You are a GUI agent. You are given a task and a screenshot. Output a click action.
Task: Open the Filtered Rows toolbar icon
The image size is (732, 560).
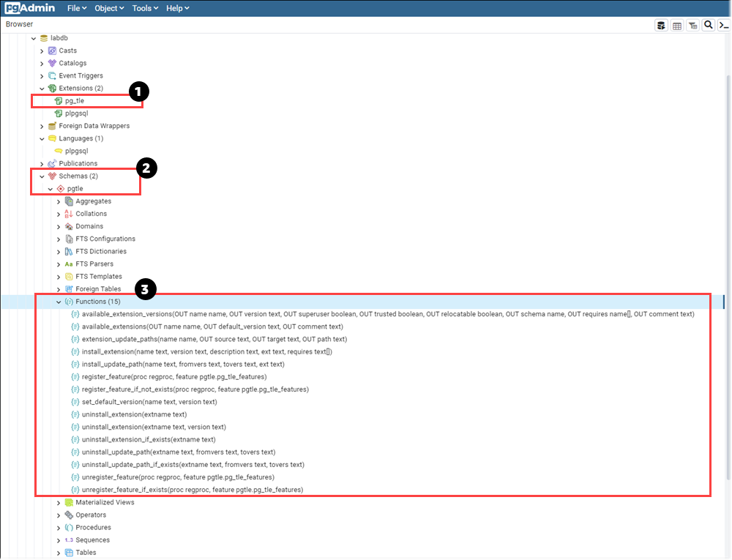pos(692,24)
